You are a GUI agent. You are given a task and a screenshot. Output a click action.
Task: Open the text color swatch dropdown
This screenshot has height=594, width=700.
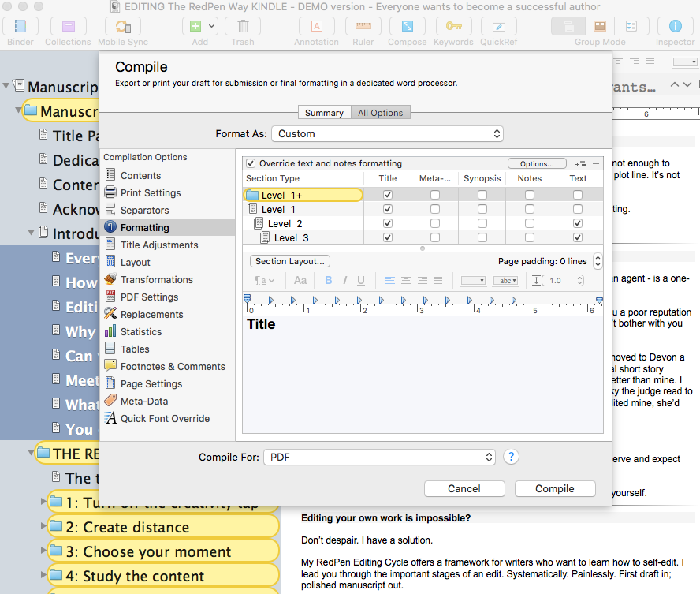coord(473,281)
